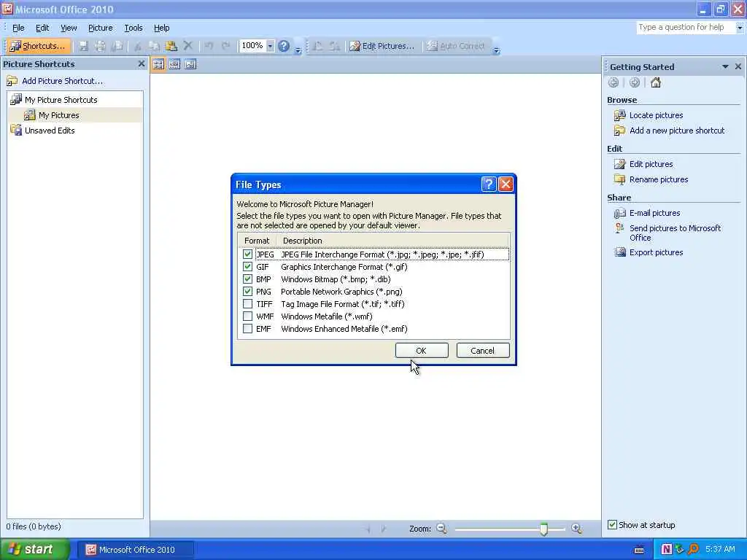The width and height of the screenshot is (747, 560).
Task: Click the task pane Home icon
Action: [x=656, y=83]
